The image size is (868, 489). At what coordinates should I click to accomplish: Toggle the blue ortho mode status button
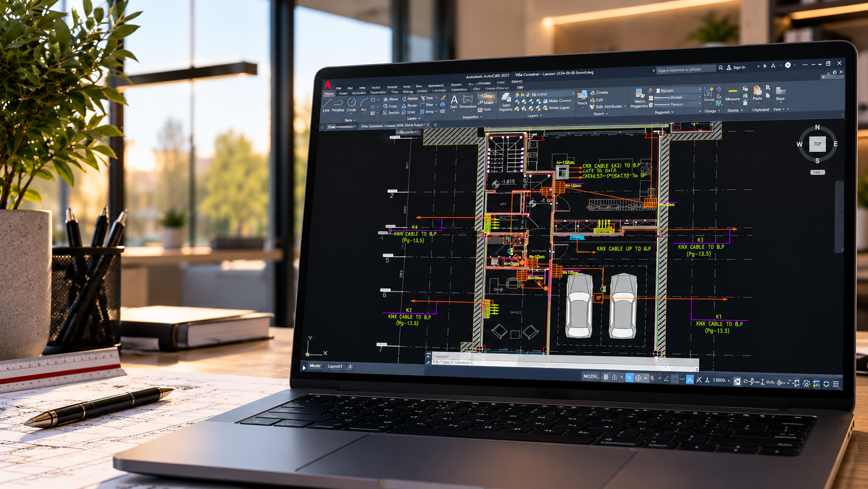click(629, 378)
